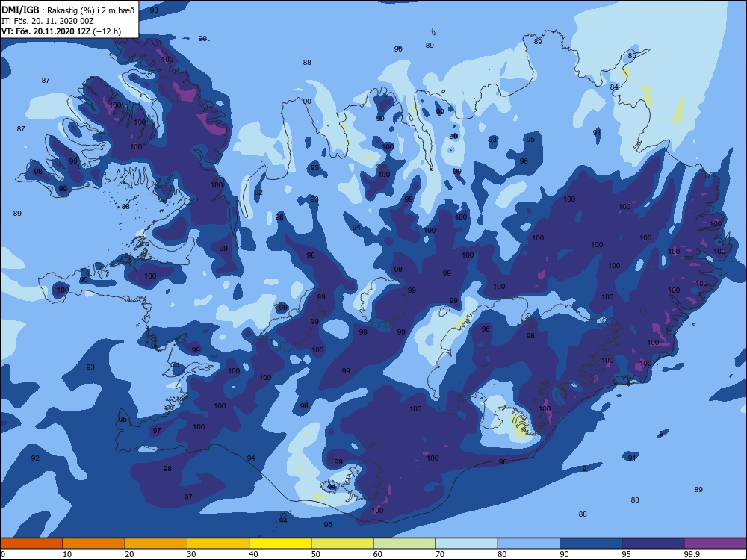The image size is (747, 560).
Task: Select the medium blue 90–95 legend swatch
Action: 591,544
